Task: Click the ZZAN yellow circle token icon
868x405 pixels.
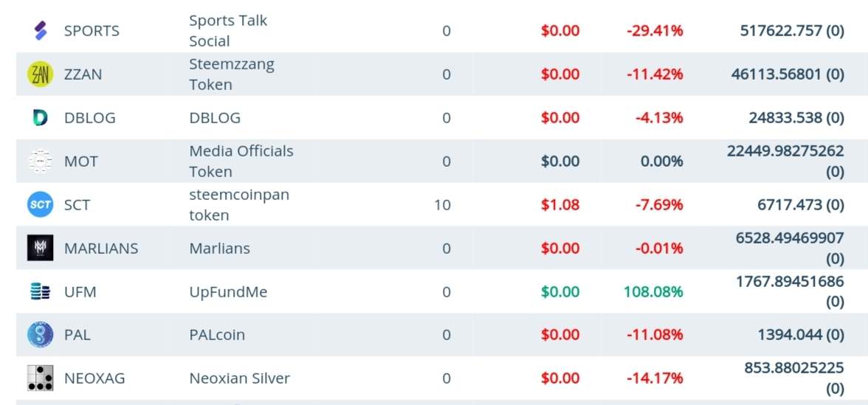Action: point(41,74)
